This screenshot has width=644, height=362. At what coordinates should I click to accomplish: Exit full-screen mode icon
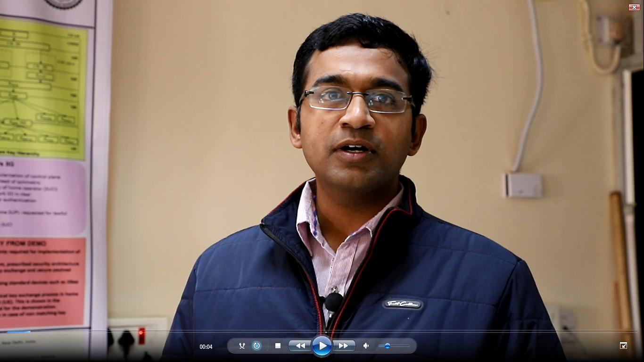coord(623,346)
